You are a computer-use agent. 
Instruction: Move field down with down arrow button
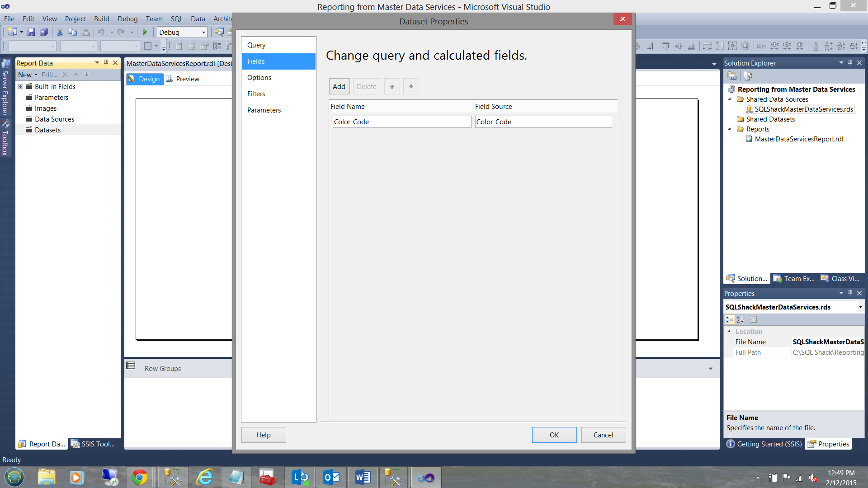tap(411, 86)
